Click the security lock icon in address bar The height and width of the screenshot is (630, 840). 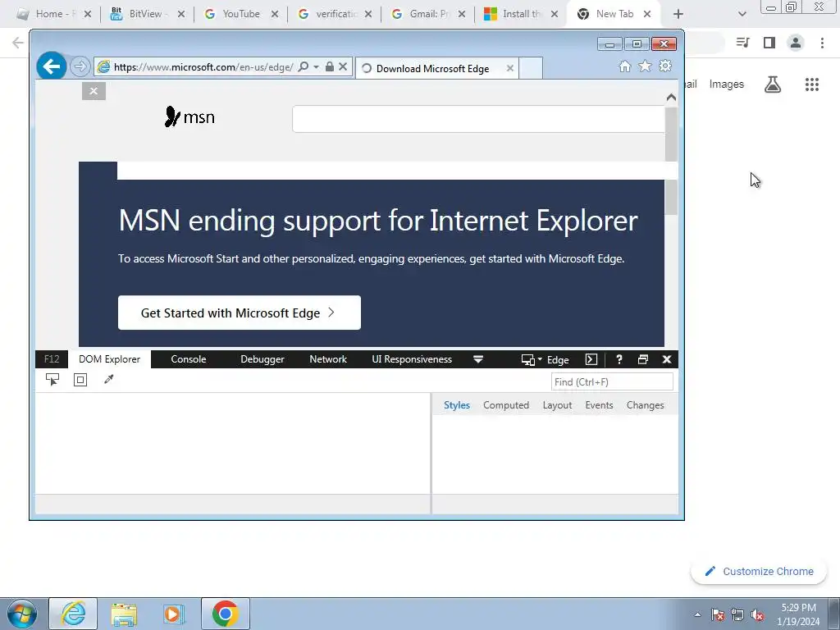pyautogui.click(x=330, y=66)
